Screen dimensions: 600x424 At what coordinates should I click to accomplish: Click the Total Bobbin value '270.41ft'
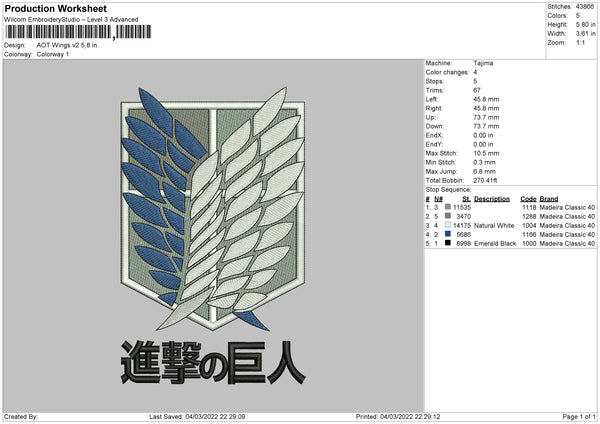tap(485, 180)
